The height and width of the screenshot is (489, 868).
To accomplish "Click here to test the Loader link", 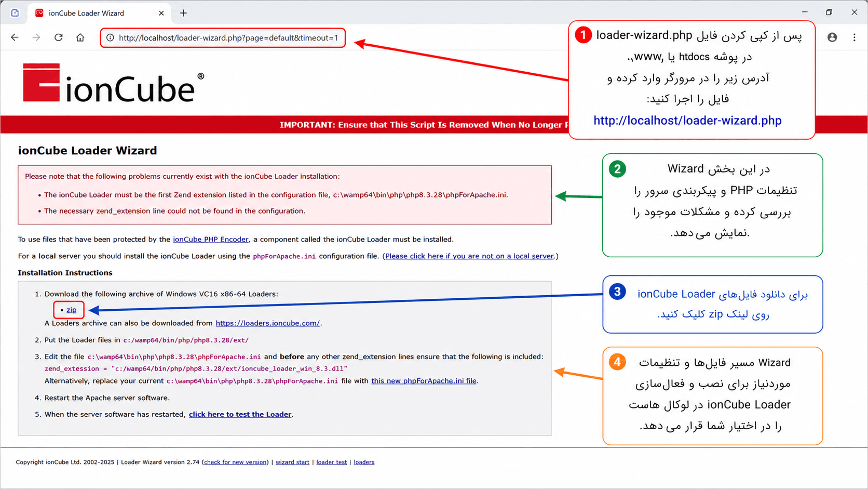I will [240, 414].
